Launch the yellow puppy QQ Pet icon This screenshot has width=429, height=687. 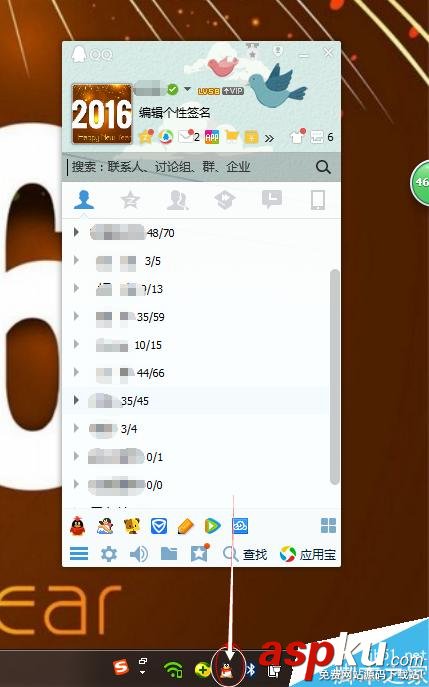(132, 526)
